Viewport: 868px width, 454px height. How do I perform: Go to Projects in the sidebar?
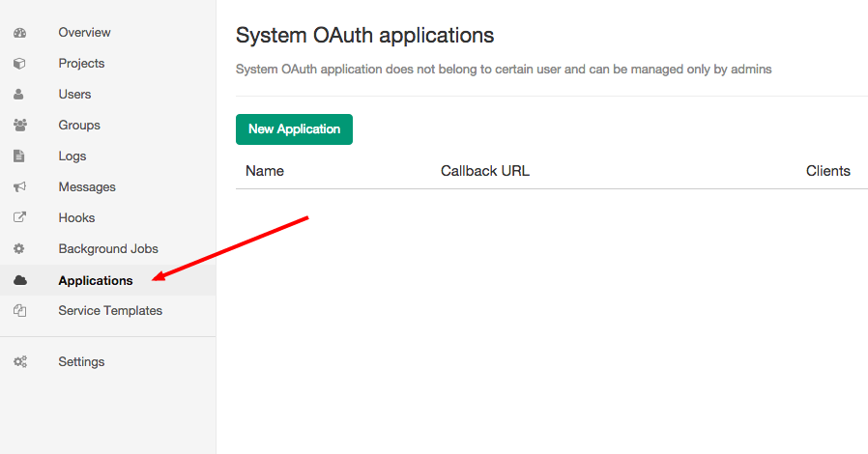81,64
